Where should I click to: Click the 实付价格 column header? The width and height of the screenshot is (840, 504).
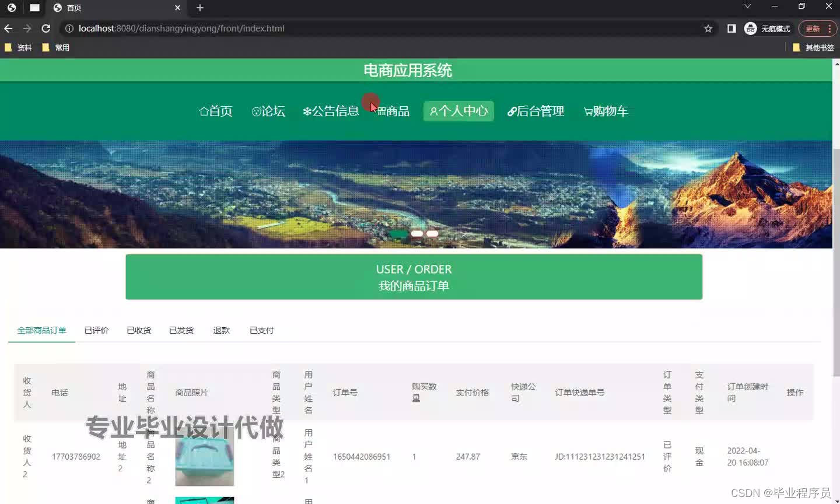tap(473, 393)
